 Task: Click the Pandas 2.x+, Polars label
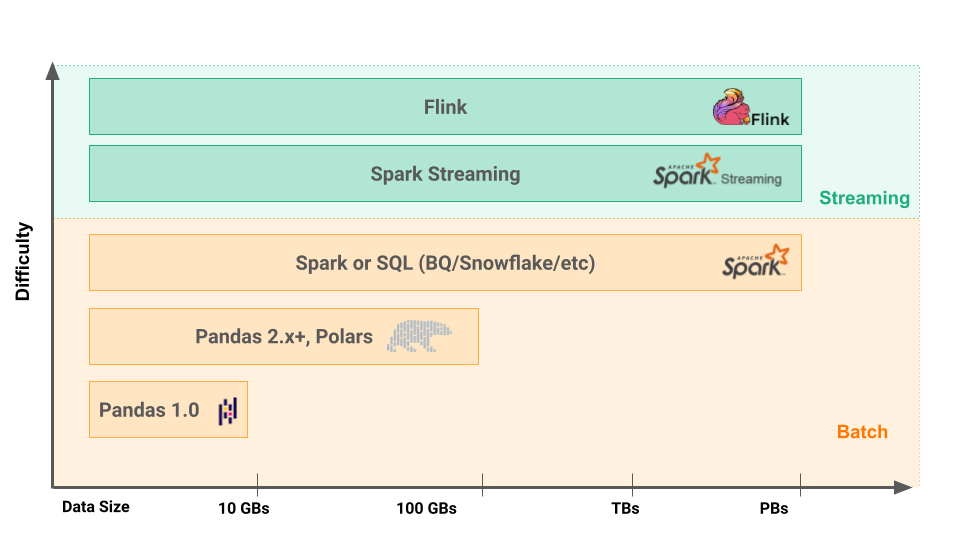284,337
